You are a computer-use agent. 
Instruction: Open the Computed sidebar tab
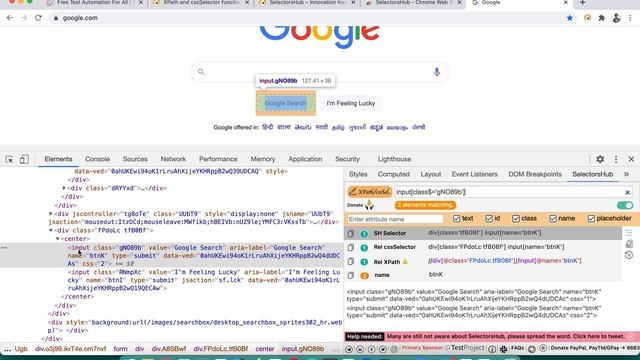[x=393, y=174]
